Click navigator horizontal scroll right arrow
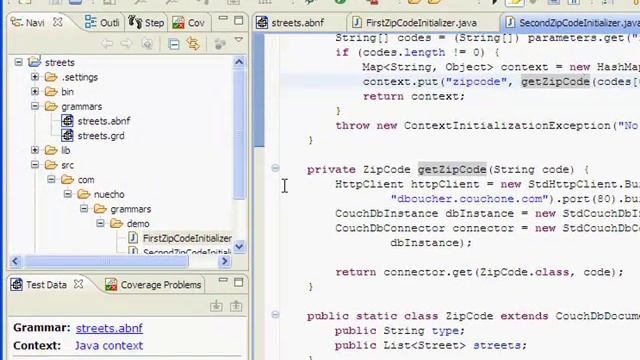This screenshot has width=640, height=360. point(225,261)
